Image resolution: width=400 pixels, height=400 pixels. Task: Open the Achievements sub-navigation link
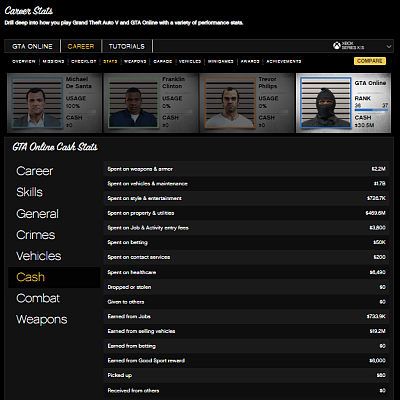click(284, 61)
